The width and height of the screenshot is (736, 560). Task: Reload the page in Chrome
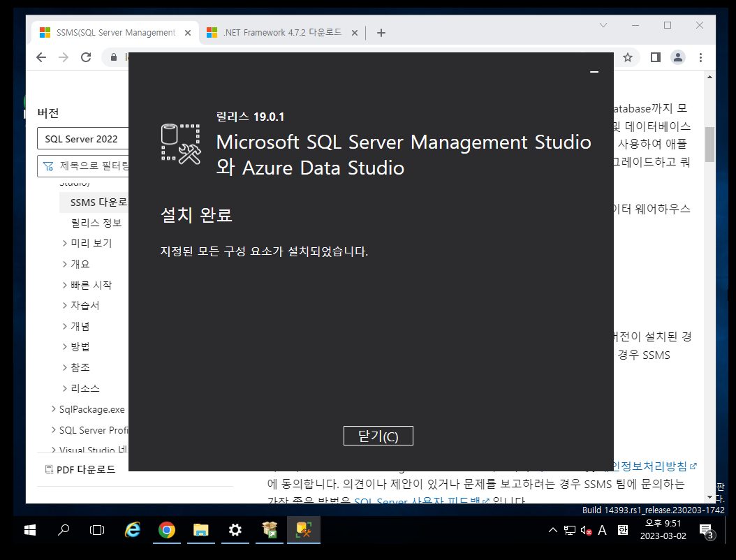(x=86, y=57)
